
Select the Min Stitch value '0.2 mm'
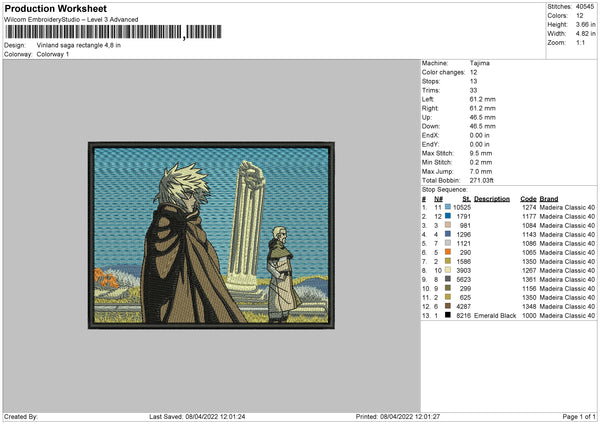[481, 163]
